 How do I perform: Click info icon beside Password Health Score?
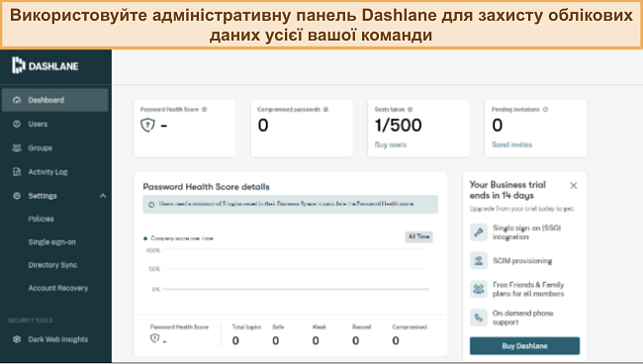[204, 110]
